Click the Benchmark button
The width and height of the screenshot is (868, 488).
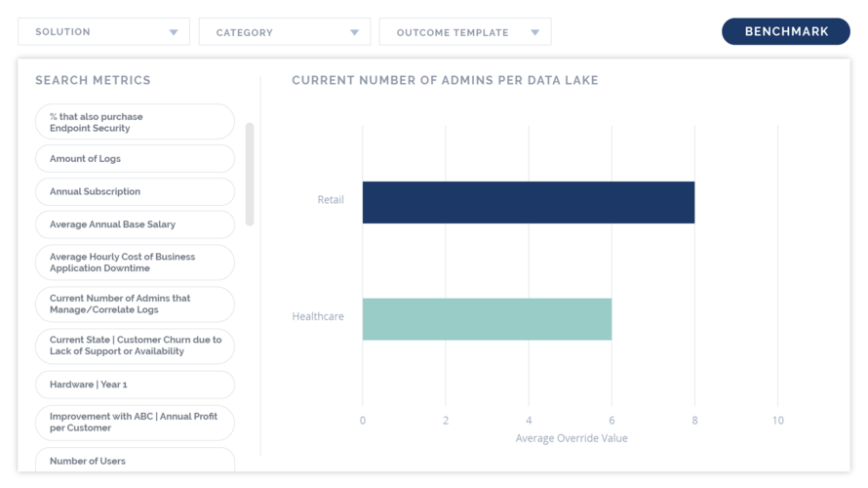[785, 31]
